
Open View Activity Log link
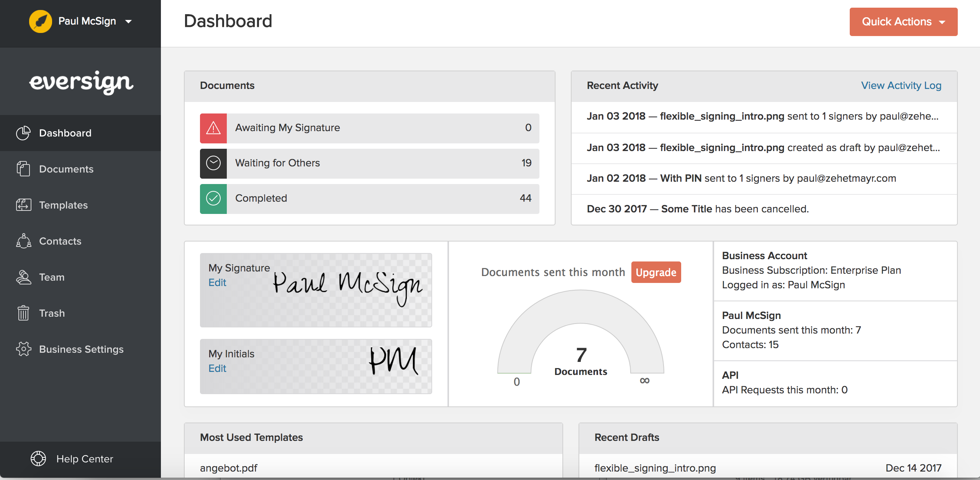point(901,85)
